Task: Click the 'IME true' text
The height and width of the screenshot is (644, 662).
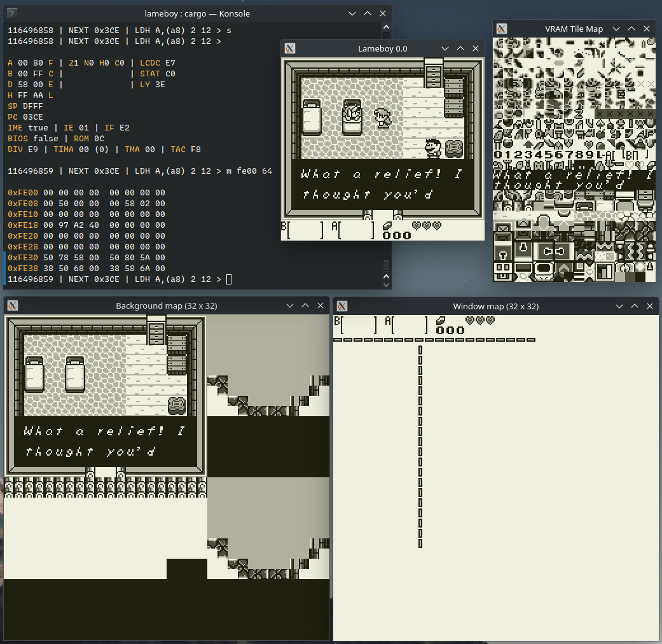Action: [28, 128]
